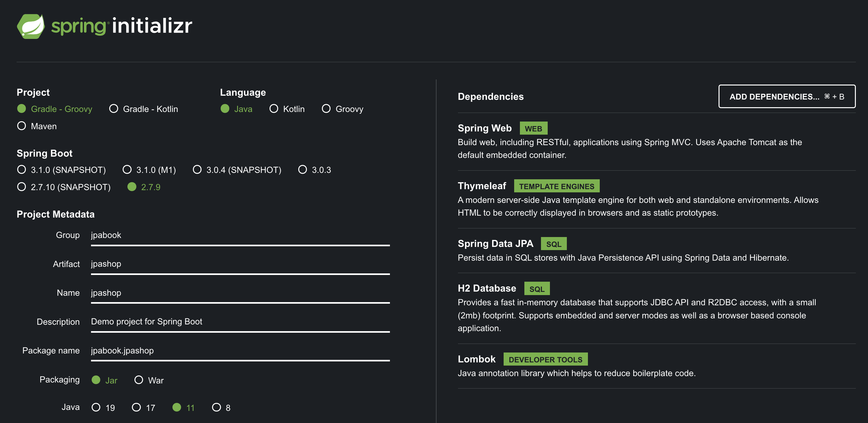Select Gradle - Groovy project type
The width and height of the screenshot is (868, 423).
click(55, 109)
